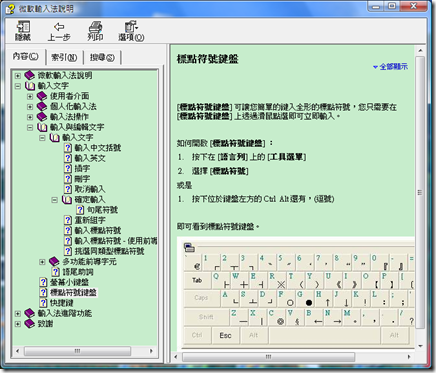Viewport: 436px width, 373px height.
Task: Click the page icon beside 語尾助詞
Action: tap(56, 272)
